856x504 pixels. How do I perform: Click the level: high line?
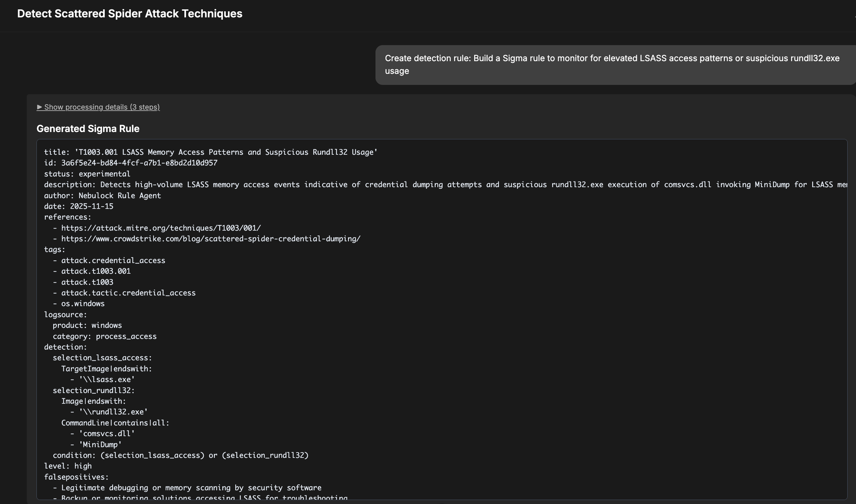(x=68, y=466)
